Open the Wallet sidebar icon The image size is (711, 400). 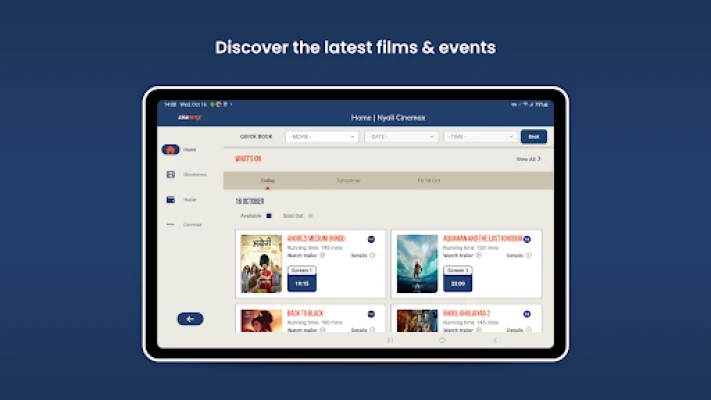pyautogui.click(x=170, y=200)
